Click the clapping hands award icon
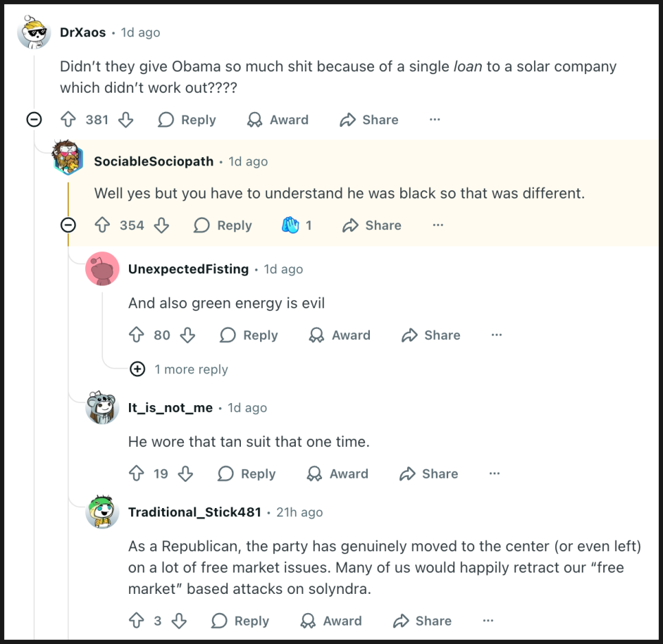This screenshot has width=663, height=644. [290, 225]
